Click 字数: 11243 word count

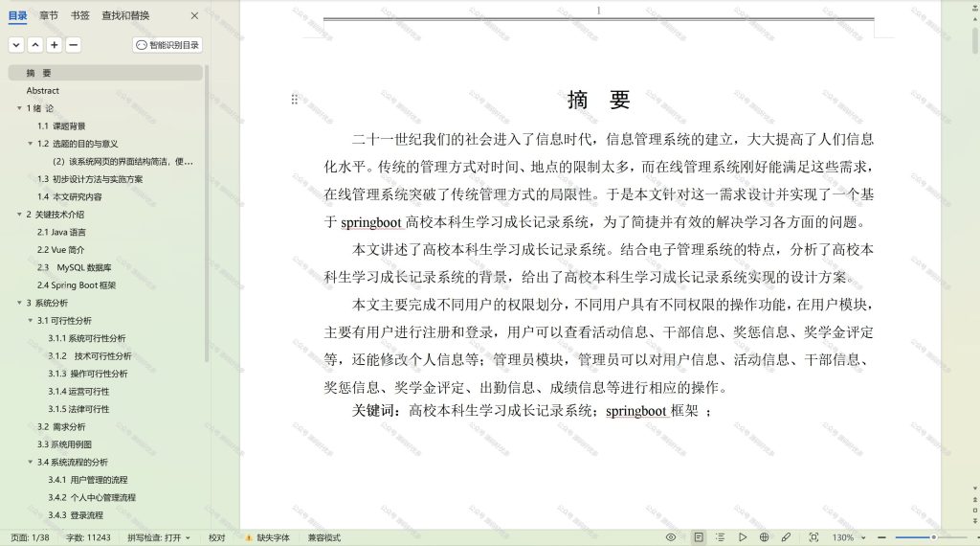click(x=88, y=538)
